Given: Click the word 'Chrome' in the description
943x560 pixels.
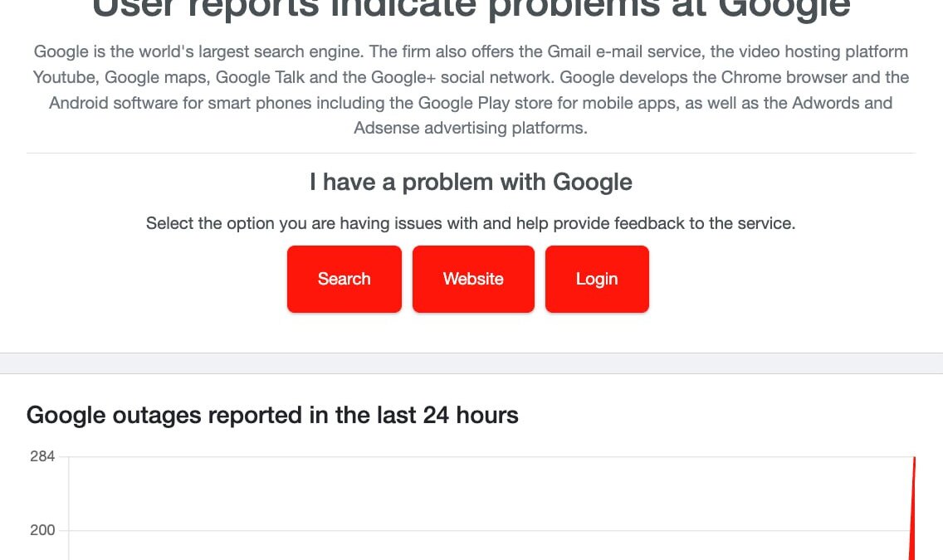Looking at the screenshot, I should [750, 77].
